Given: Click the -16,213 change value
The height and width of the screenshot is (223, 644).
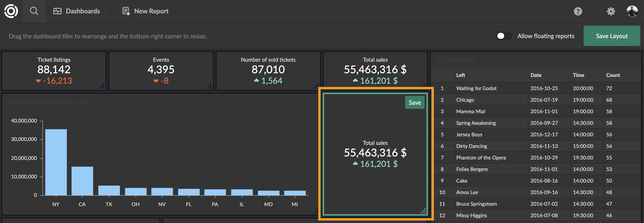Looking at the screenshot, I should pyautogui.click(x=57, y=81).
